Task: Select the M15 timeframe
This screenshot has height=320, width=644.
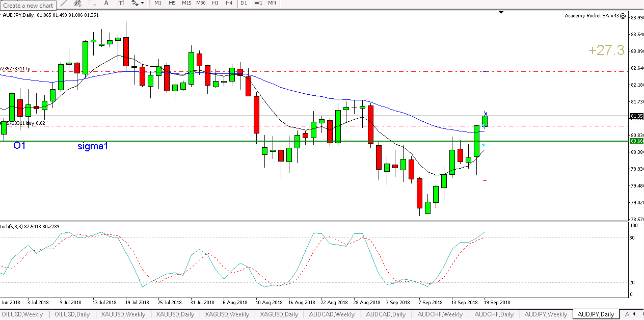Action: (x=186, y=3)
